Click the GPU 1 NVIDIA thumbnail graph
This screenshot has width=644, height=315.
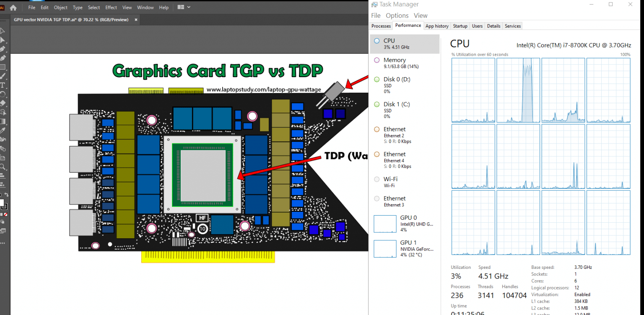[x=384, y=248]
